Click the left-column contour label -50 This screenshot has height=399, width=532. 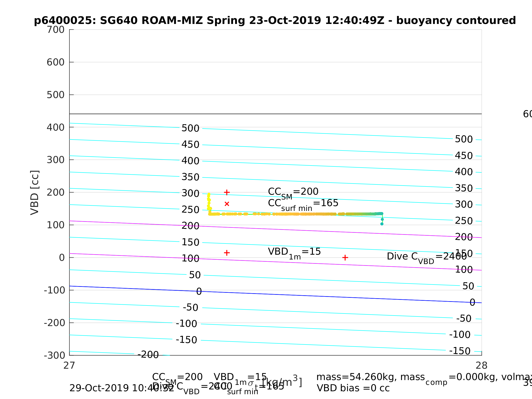tap(190, 308)
